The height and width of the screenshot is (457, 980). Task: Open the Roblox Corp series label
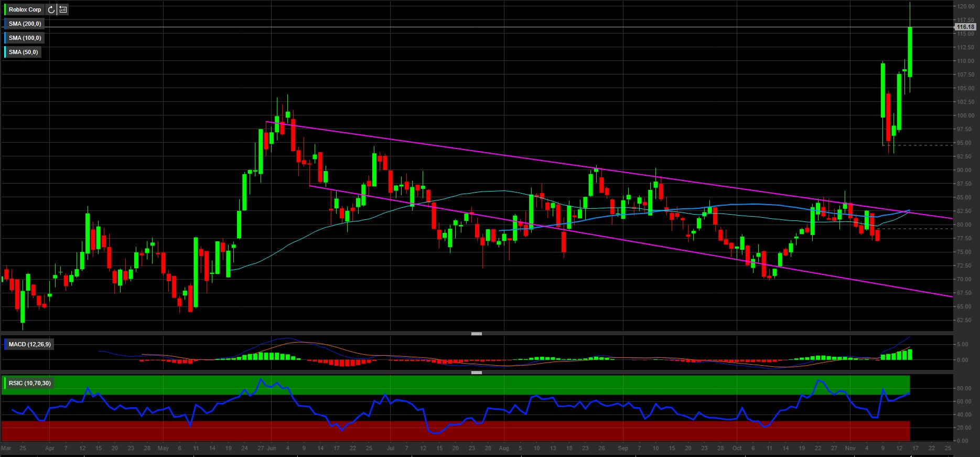click(x=25, y=9)
